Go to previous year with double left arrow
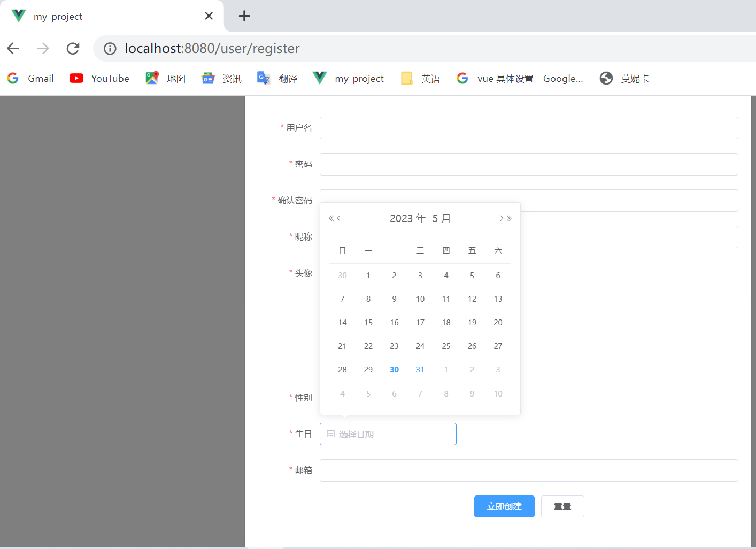This screenshot has width=756, height=549. coord(332,218)
